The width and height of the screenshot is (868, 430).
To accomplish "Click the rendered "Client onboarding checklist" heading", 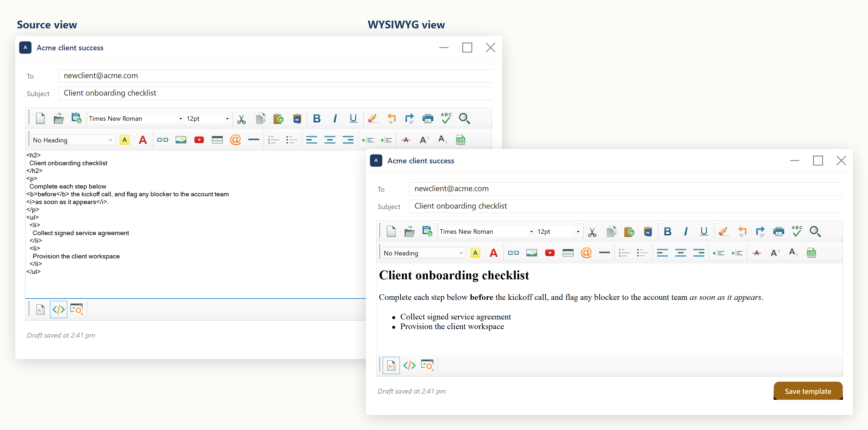I will [454, 276].
